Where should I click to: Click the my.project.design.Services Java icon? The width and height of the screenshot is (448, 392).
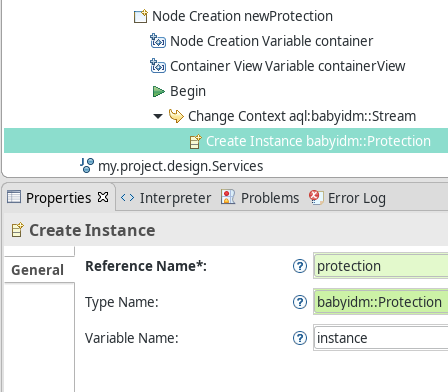[x=87, y=166]
